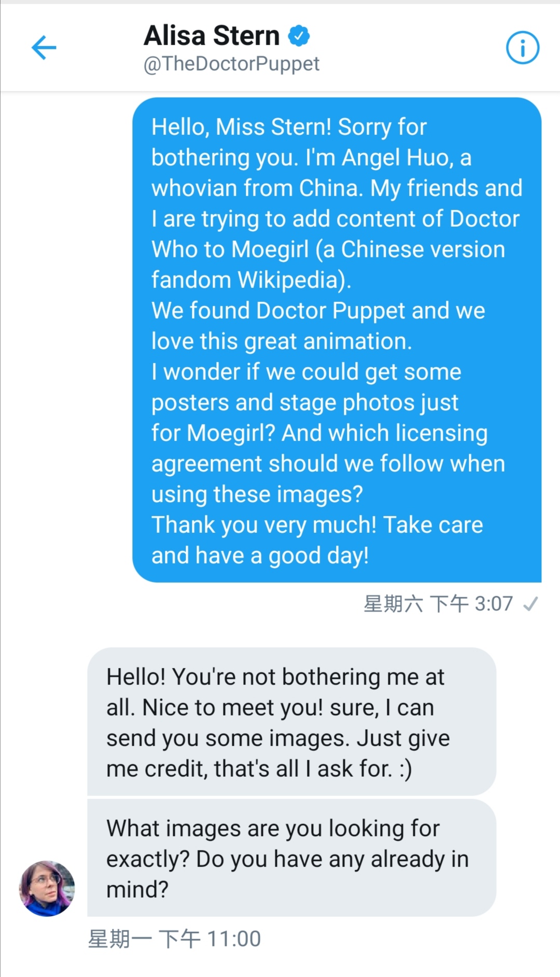Click the word "mind?" ending the last message
Viewport: 560px width, 977px height.
[137, 890]
